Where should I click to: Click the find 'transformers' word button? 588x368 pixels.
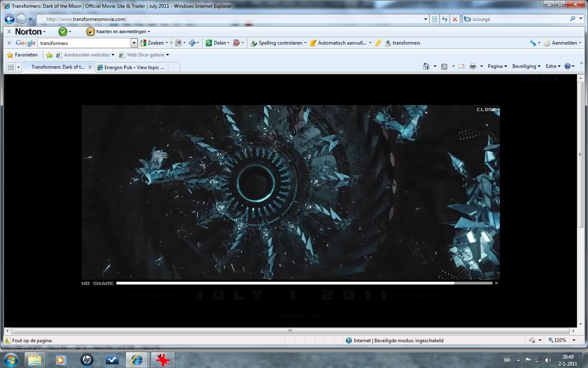[x=403, y=43]
